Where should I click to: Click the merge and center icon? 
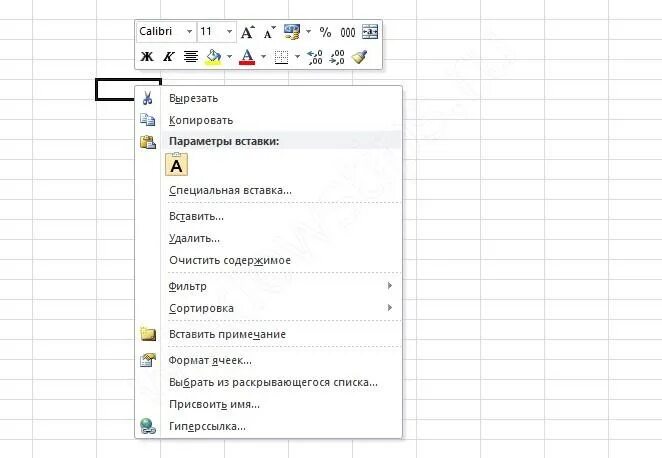370,32
